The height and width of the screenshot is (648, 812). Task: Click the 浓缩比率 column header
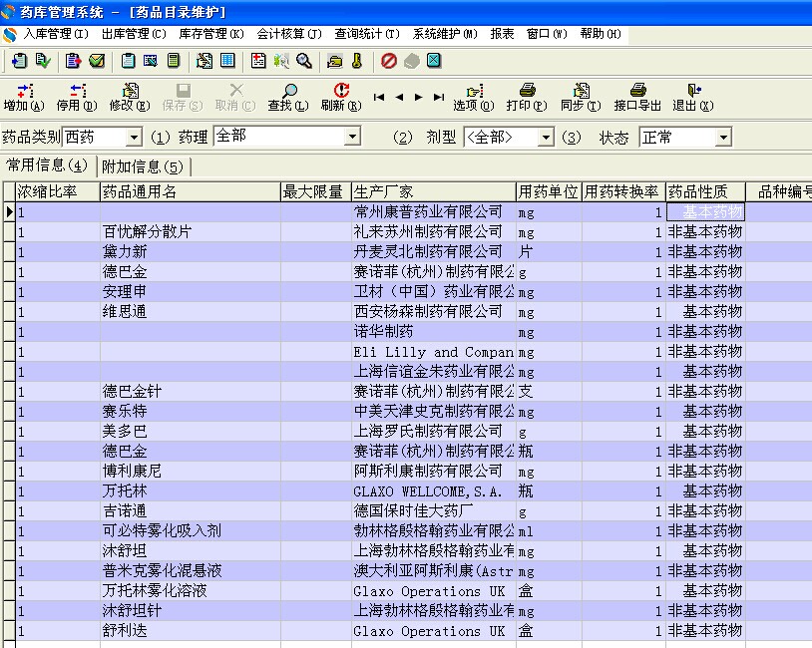[58, 192]
